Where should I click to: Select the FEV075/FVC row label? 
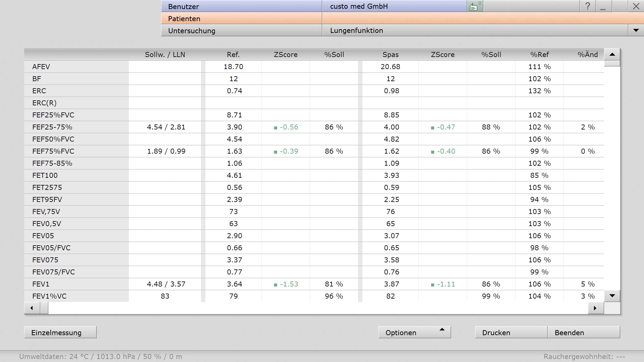53,272
